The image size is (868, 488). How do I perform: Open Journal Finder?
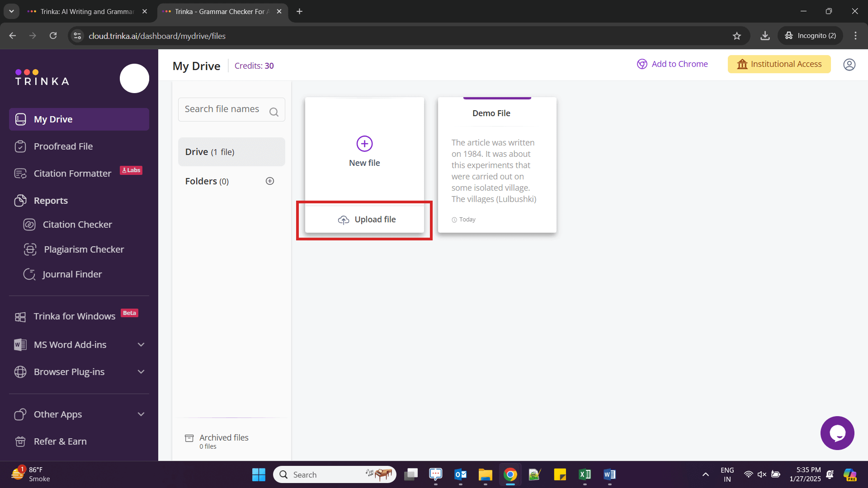tap(72, 274)
